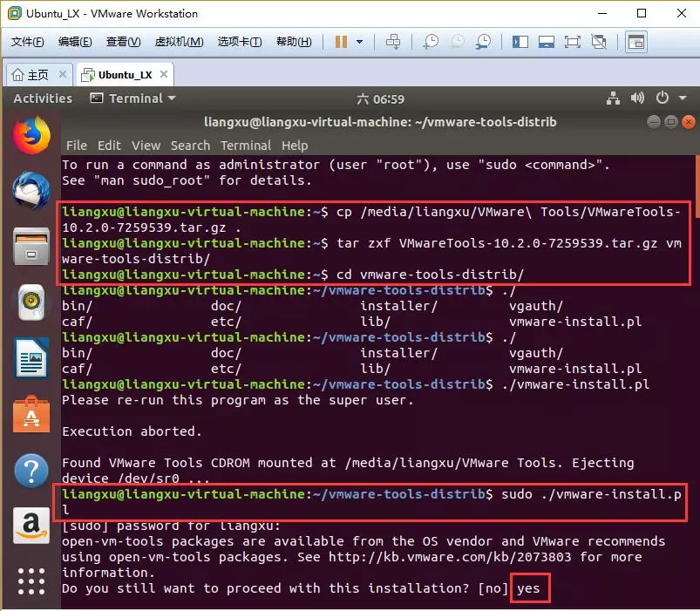Image resolution: width=700 pixels, height=611 pixels.
Task: Open the terminal Edit menu
Action: click(109, 146)
